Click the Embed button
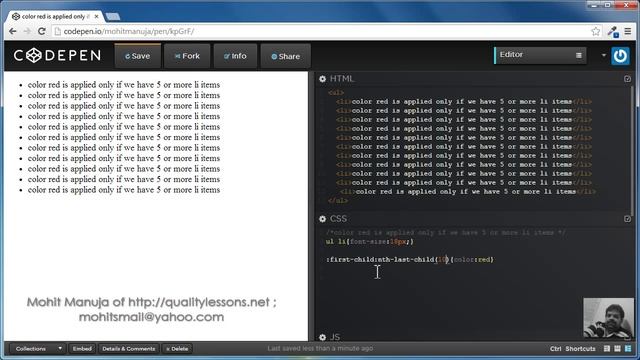The width and height of the screenshot is (640, 360). pos(82,349)
